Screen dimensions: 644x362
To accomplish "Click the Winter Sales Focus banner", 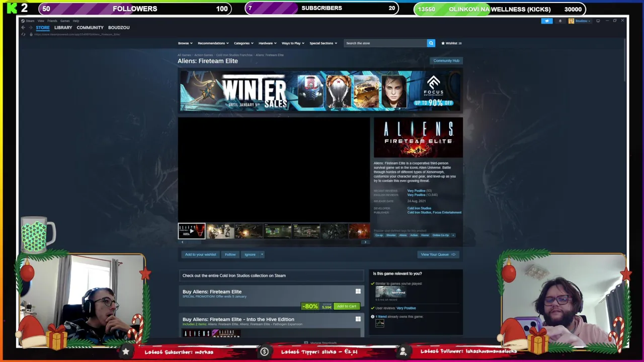I will tap(320, 91).
